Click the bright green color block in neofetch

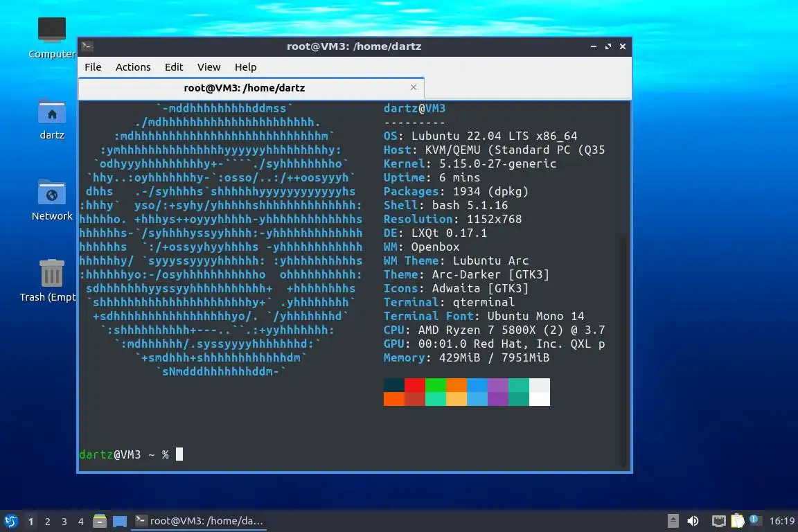436,385
